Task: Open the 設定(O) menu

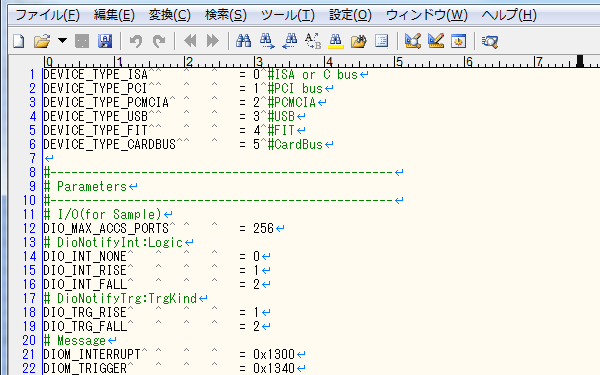Action: 350,15
